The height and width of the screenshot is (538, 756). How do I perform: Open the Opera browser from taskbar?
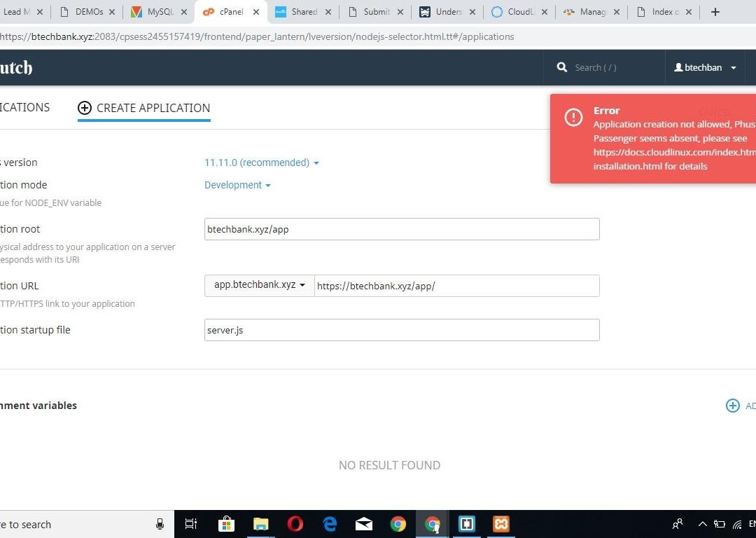tap(295, 524)
